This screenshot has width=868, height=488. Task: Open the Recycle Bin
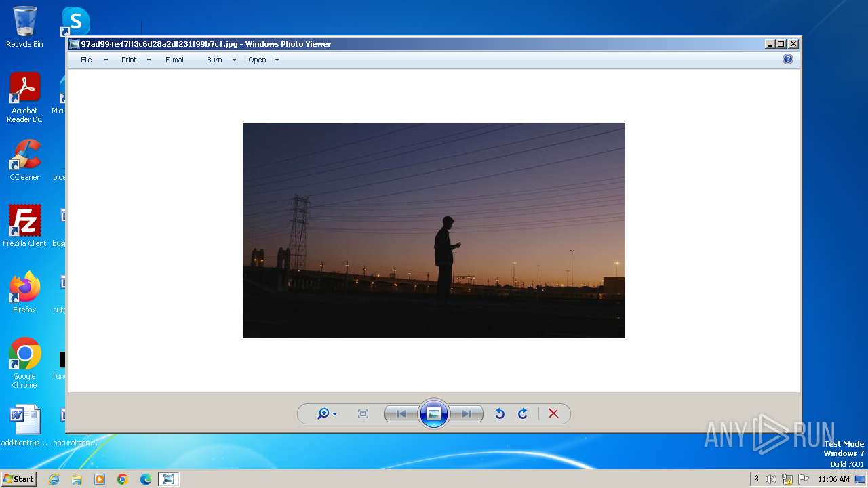pos(24,27)
